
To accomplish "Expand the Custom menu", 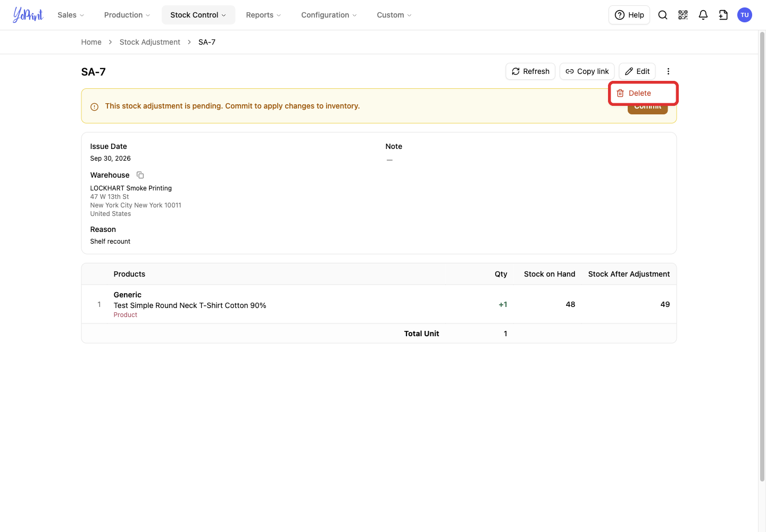I will (394, 15).
